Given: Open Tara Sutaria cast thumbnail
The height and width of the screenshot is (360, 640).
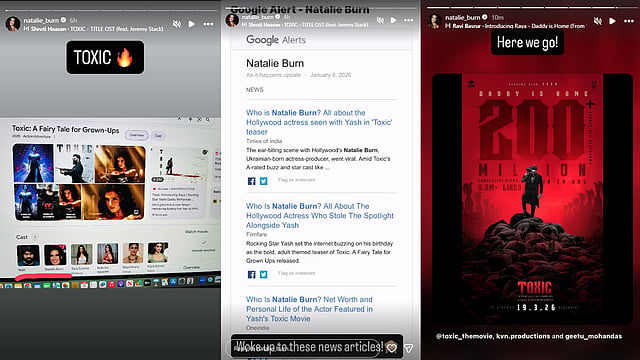Looking at the screenshot, I should [x=81, y=255].
